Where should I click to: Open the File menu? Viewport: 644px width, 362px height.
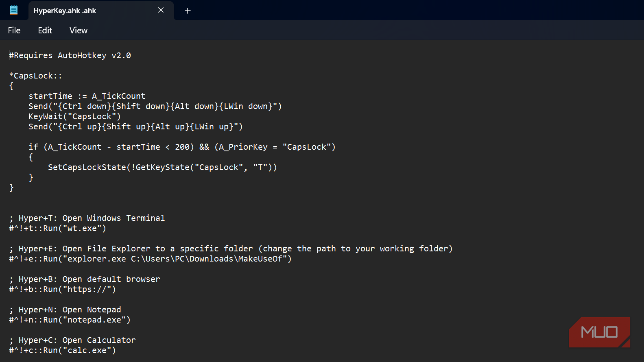click(x=14, y=31)
